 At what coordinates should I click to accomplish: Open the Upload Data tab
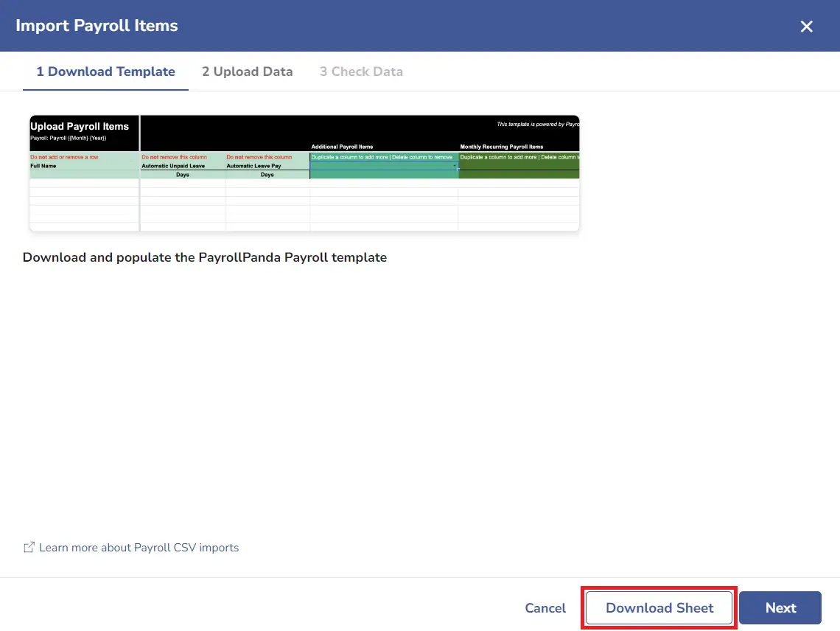247,72
